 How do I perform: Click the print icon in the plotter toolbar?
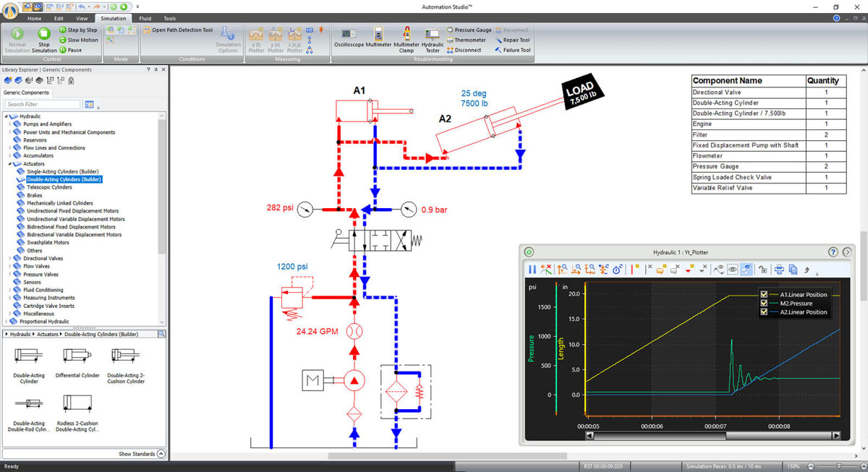(x=778, y=270)
